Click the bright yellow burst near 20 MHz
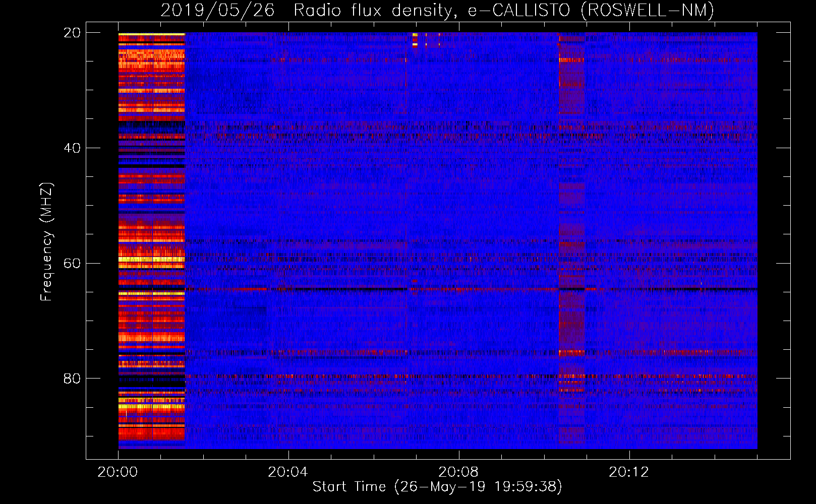Image resolution: width=816 pixels, height=504 pixels. click(x=415, y=40)
